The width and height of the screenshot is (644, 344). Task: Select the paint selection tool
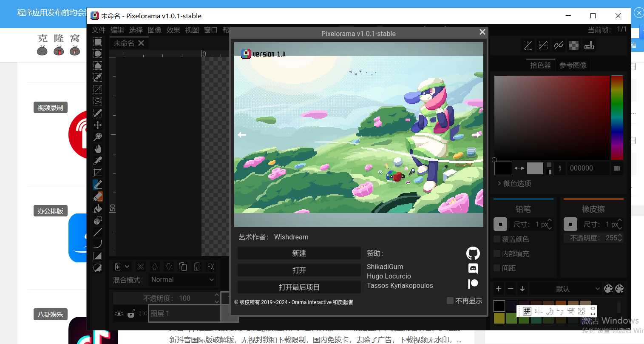(x=98, y=113)
